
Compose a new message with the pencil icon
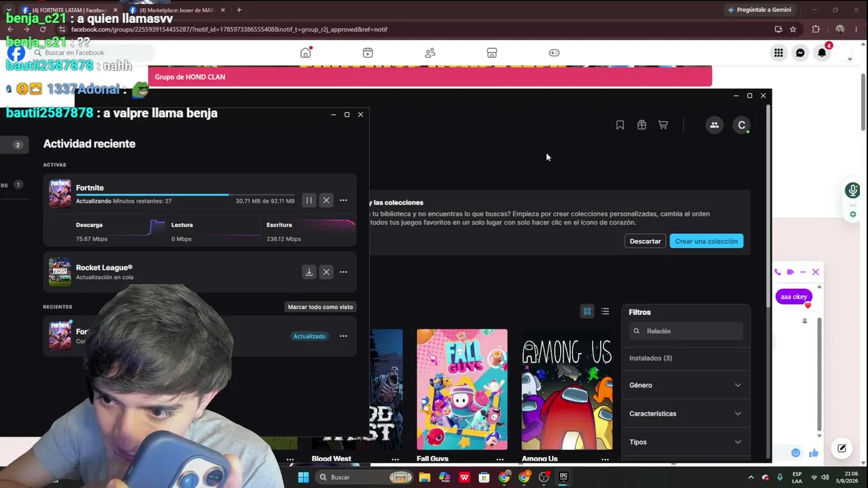point(842,448)
